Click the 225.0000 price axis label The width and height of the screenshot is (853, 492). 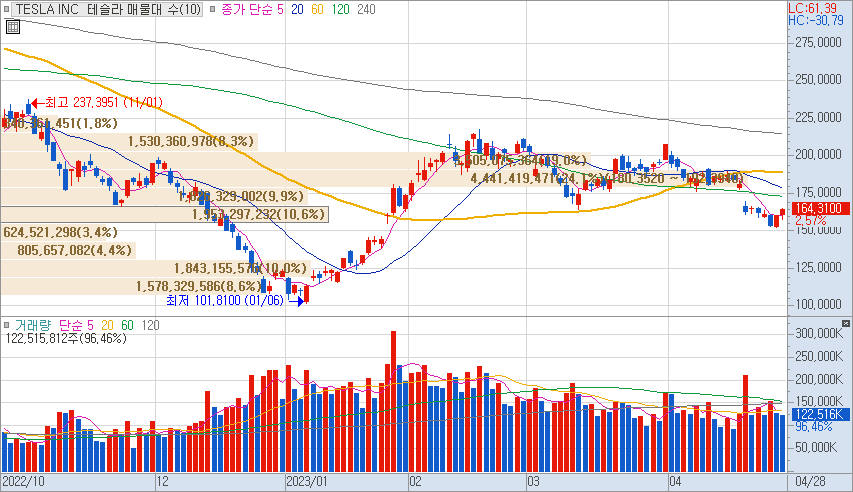click(x=818, y=117)
